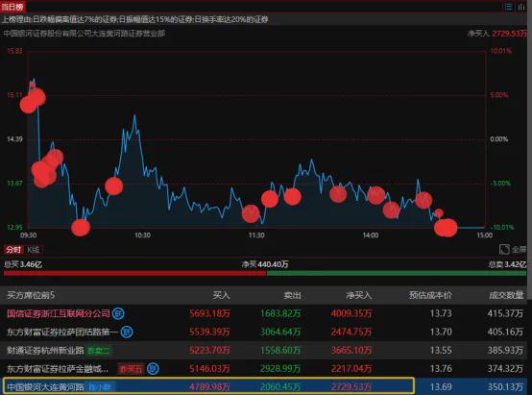This screenshot has height=395, width=532.
Task: Sort by 买入 column header
Action: [222, 295]
